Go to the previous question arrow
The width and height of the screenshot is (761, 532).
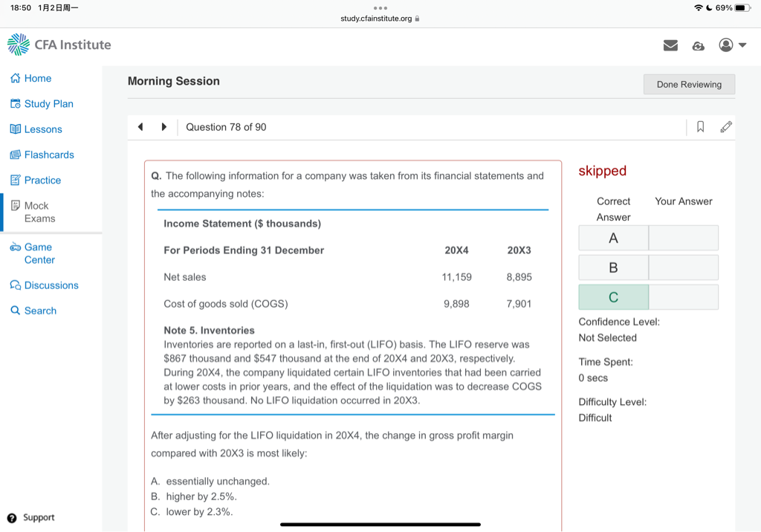point(140,127)
